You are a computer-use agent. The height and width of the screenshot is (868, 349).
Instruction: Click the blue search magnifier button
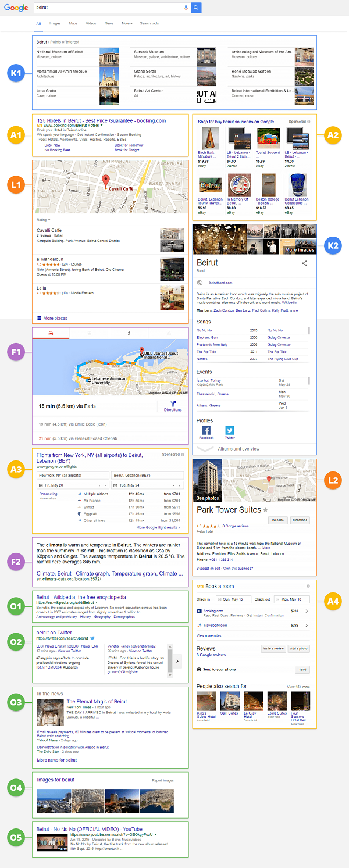pos(196,8)
